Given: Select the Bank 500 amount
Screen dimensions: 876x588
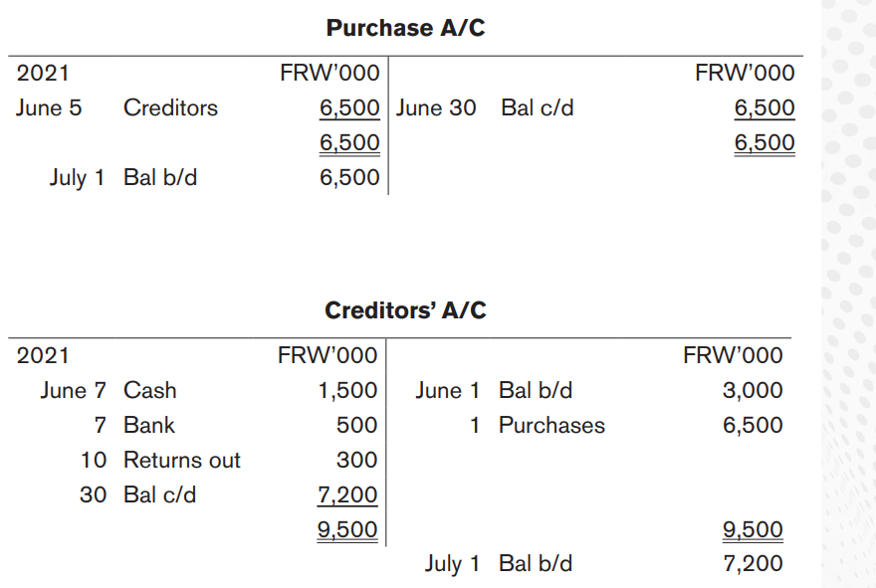Looking at the screenshot, I should pyautogui.click(x=357, y=425).
